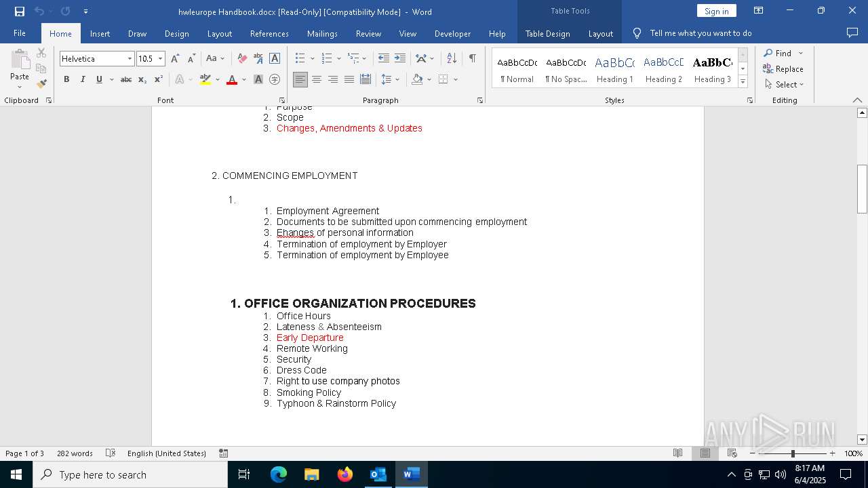Click Replace in Editing group
This screenshot has width=868, height=488.
pos(783,69)
